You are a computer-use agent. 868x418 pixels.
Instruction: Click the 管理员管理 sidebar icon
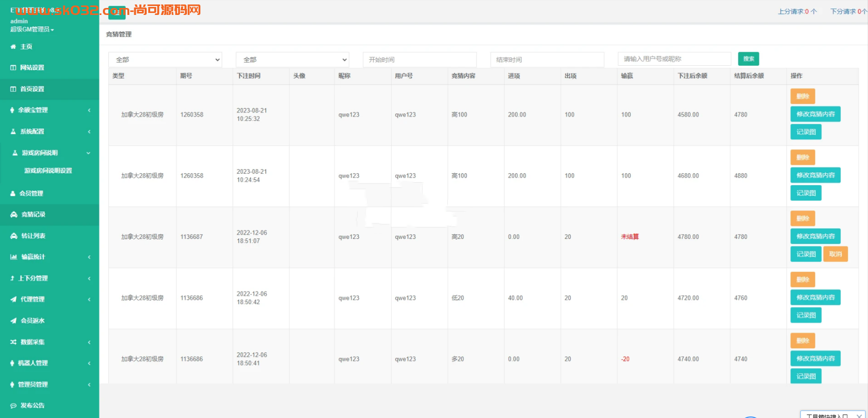point(12,384)
